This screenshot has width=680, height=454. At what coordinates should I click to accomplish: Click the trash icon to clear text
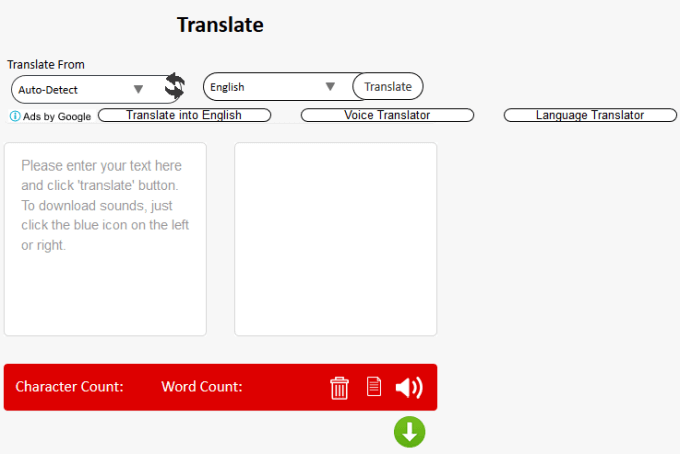339,388
